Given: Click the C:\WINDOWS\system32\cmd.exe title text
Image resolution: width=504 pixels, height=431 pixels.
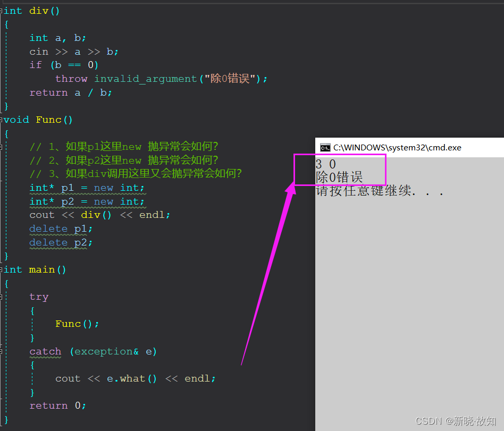Looking at the screenshot, I should pos(397,148).
